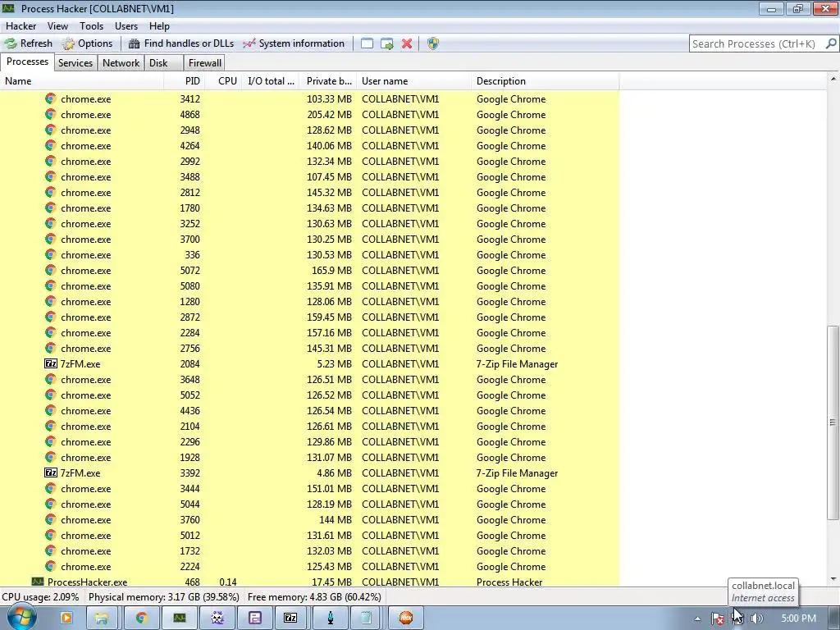The width and height of the screenshot is (840, 630).
Task: Click the find window and thread icon
Action: pos(387,43)
